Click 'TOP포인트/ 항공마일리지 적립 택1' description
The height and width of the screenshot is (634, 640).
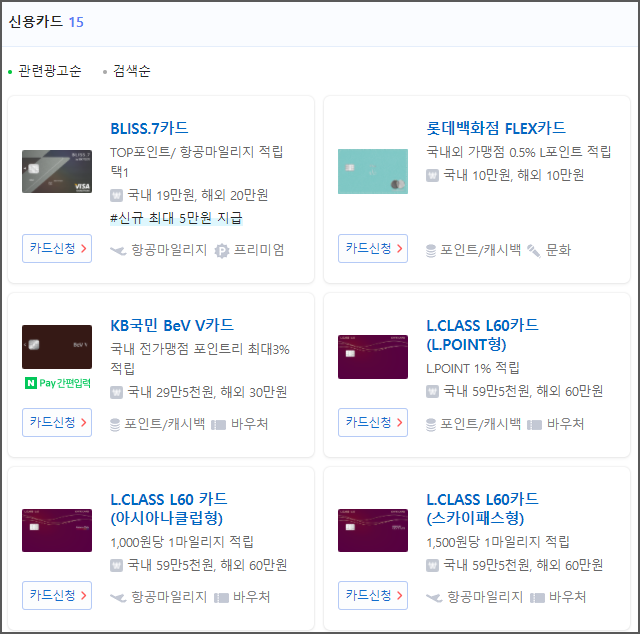[197, 162]
